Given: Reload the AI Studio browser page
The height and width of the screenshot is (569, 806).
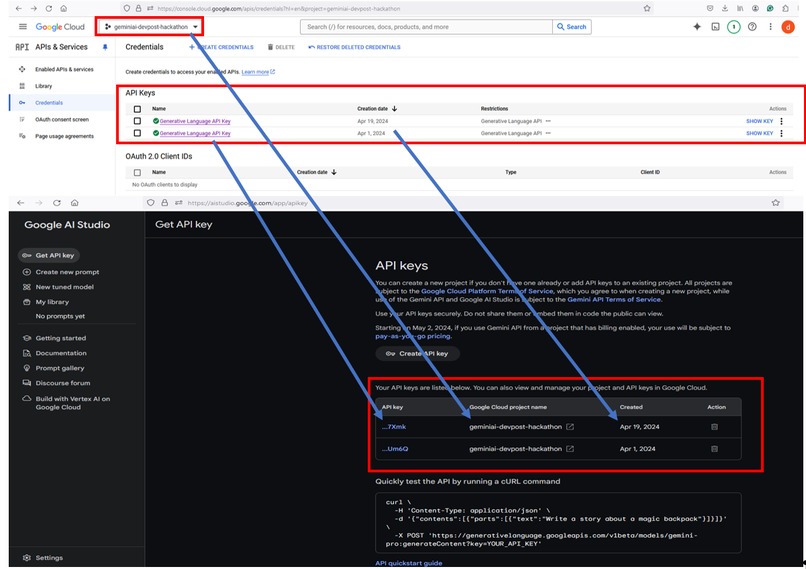Looking at the screenshot, I should (x=57, y=203).
